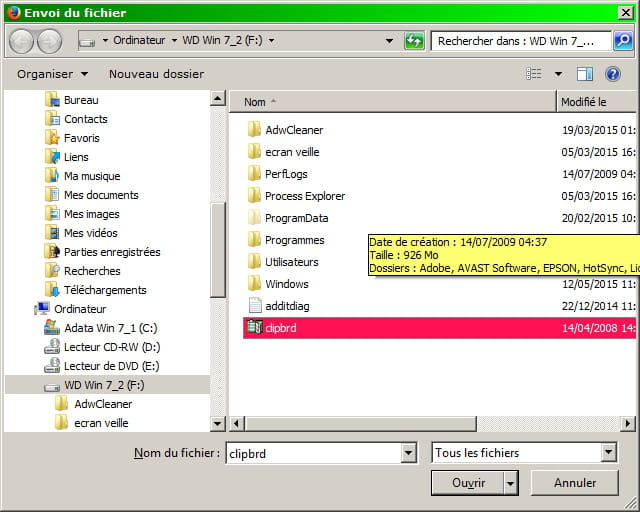This screenshot has height=512, width=640.
Task: Select the clipbrd file icon
Action: pos(255,327)
